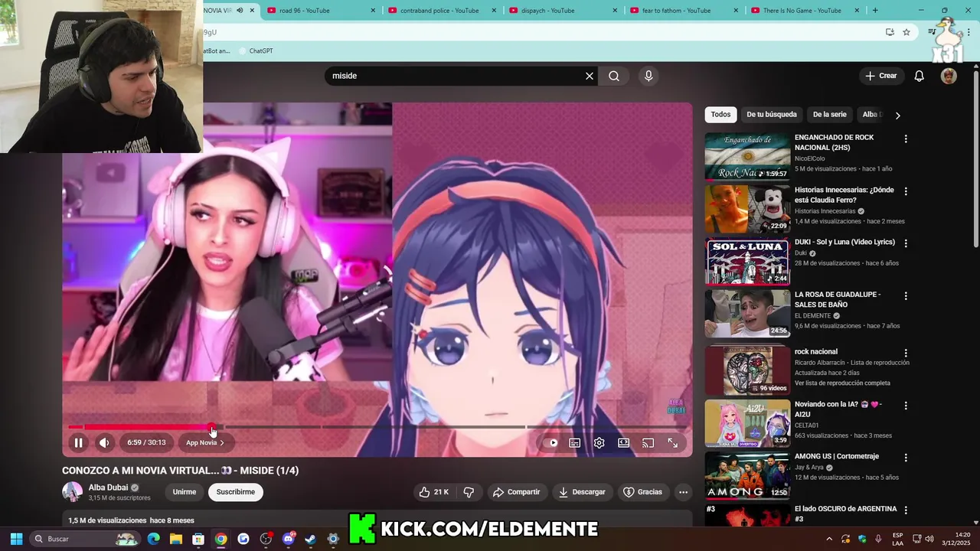Select the 'Todos' filter chip
Image resolution: width=980 pixels, height=551 pixels.
coord(720,115)
